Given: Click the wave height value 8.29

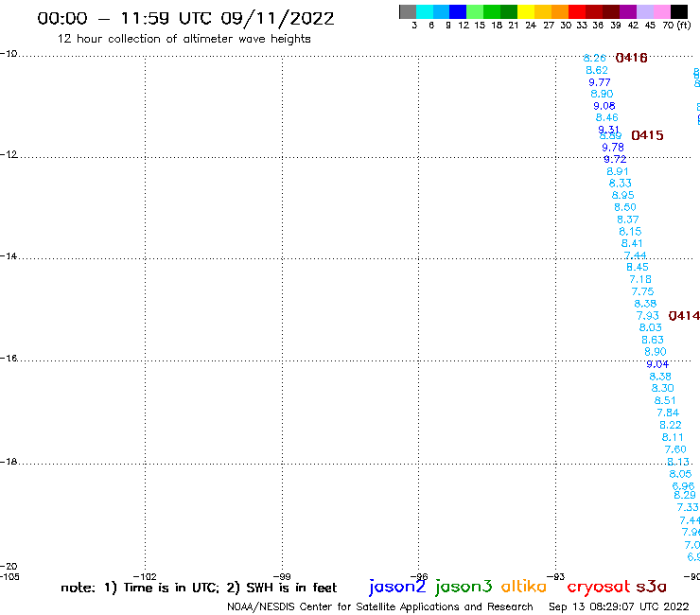Looking at the screenshot, I should tap(685, 495).
